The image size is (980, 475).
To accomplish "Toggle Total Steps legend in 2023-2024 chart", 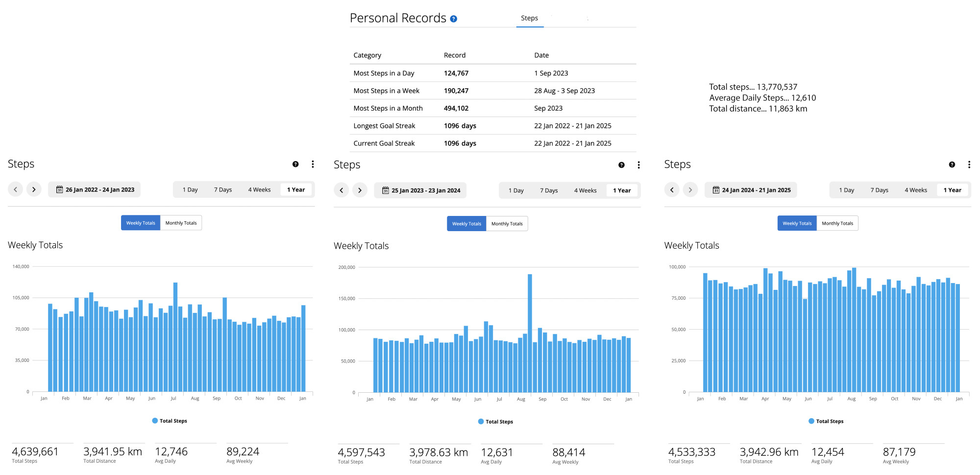I will (x=495, y=422).
